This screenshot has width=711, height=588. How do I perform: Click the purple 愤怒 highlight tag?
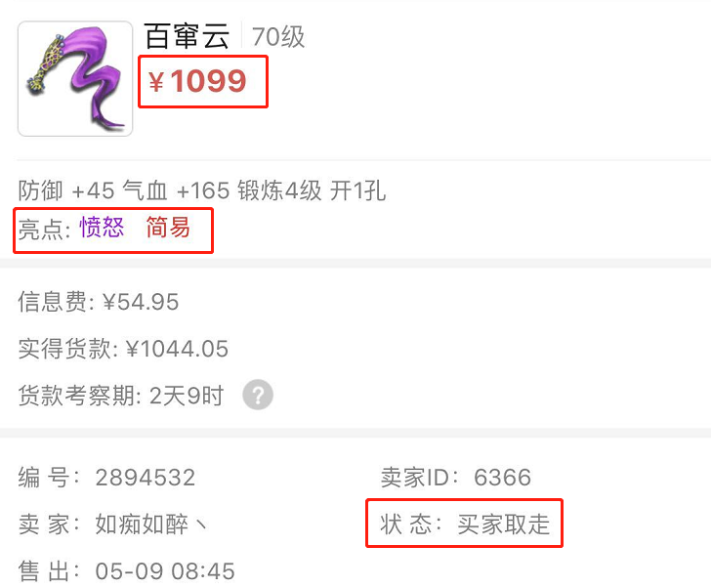102,227
